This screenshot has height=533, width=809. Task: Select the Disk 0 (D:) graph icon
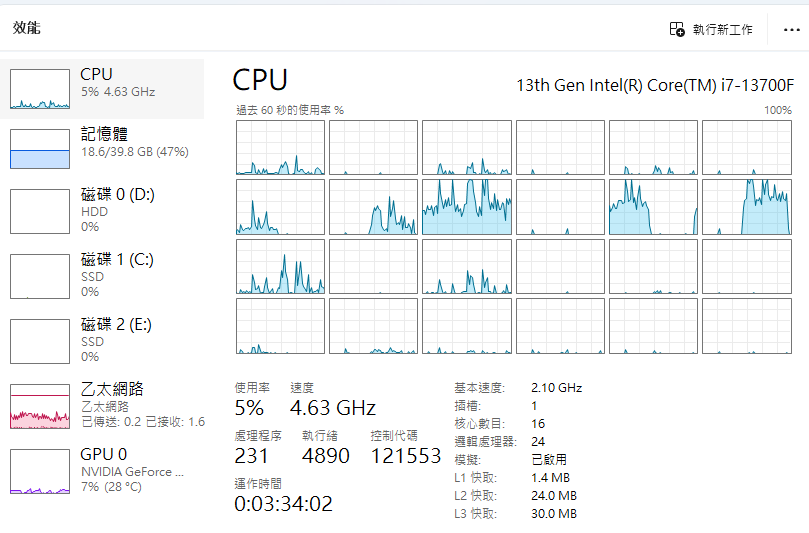[40, 210]
